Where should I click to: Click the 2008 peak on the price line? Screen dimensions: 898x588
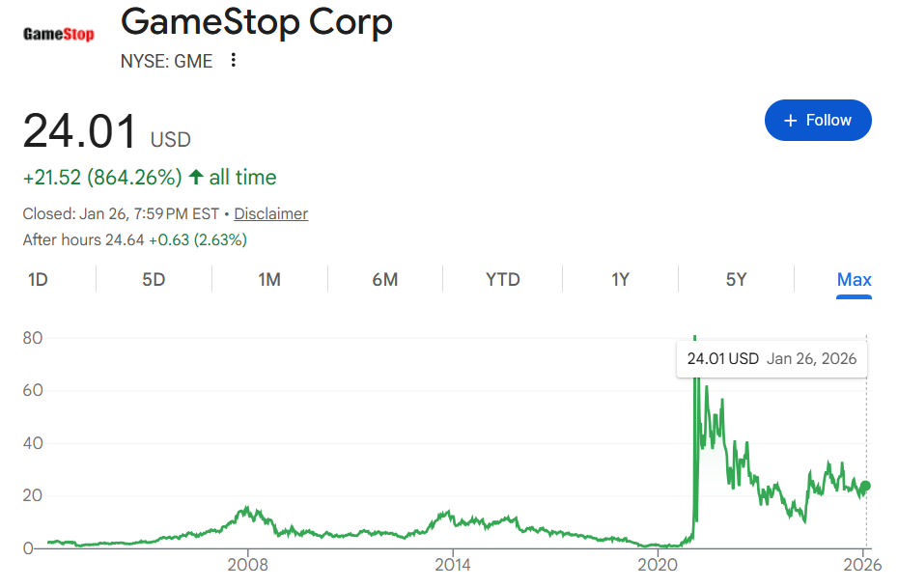(x=248, y=509)
